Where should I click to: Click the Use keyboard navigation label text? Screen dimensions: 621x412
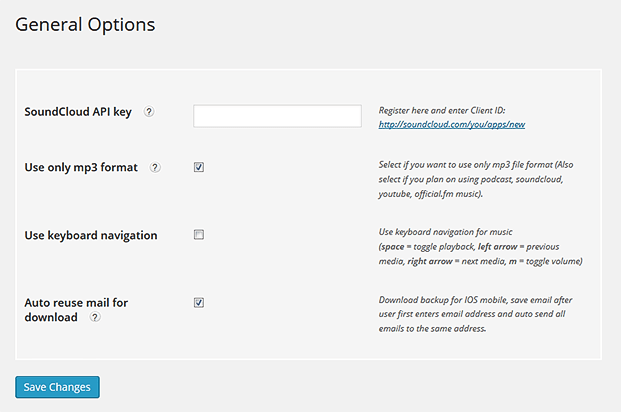[x=91, y=236]
